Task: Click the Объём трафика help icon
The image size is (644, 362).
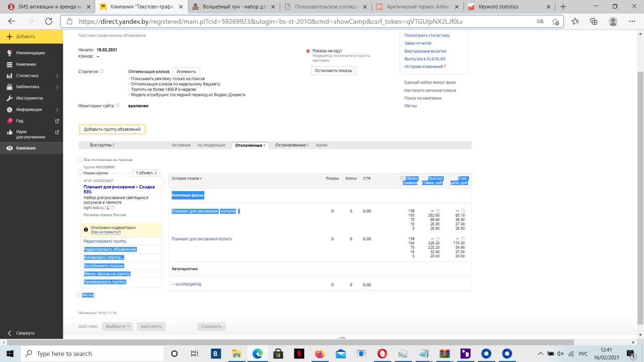Action: (402, 178)
